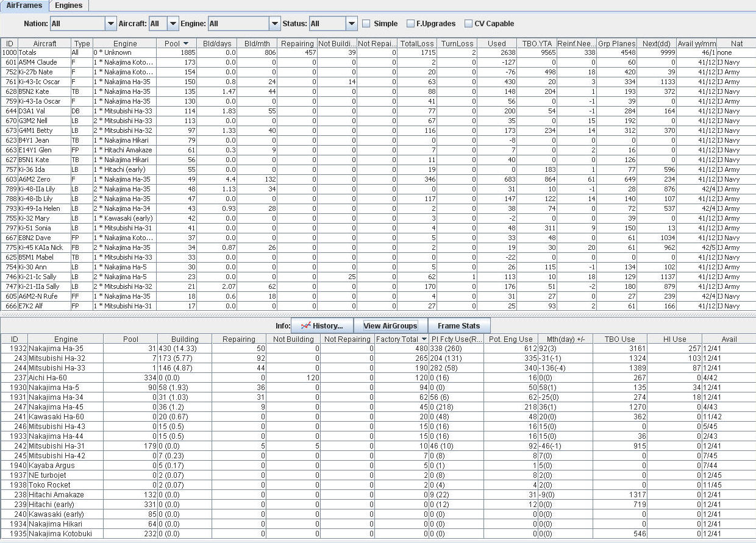Screen dimensions: 756x543
Task: Click the Bld/days column header
Action: click(x=216, y=43)
